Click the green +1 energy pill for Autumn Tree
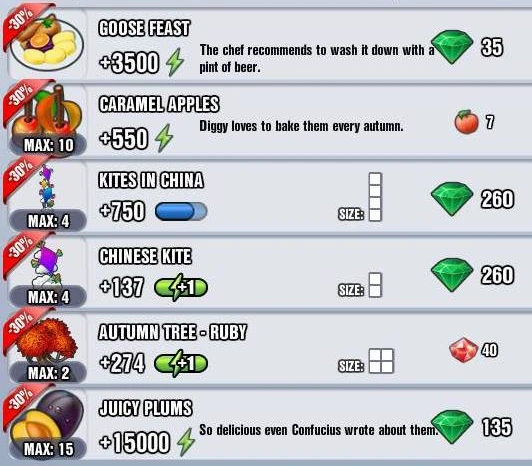The width and height of the screenshot is (532, 466). (x=180, y=364)
